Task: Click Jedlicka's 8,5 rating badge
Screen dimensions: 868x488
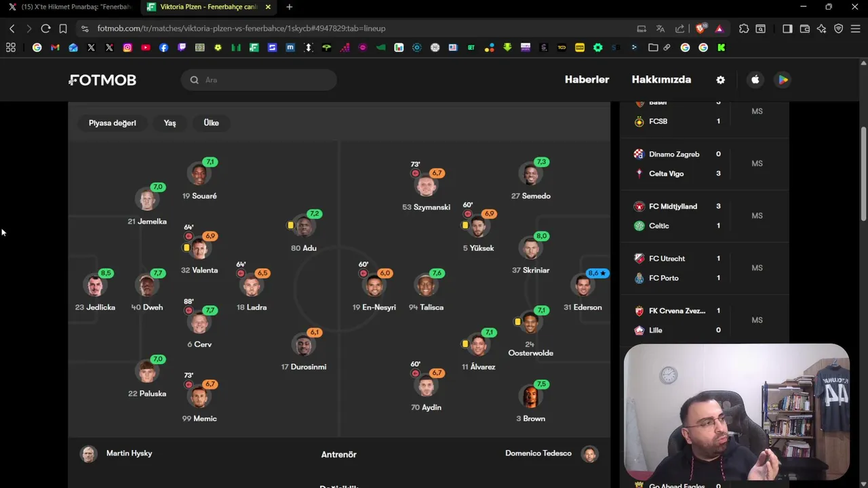Action: pyautogui.click(x=105, y=273)
